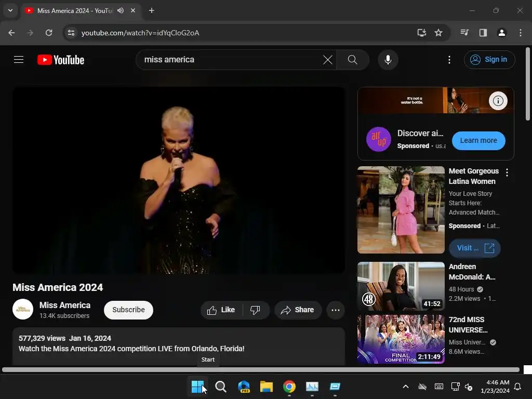Click the horizontal page scrollbar
532x399 pixels.
tap(261, 369)
